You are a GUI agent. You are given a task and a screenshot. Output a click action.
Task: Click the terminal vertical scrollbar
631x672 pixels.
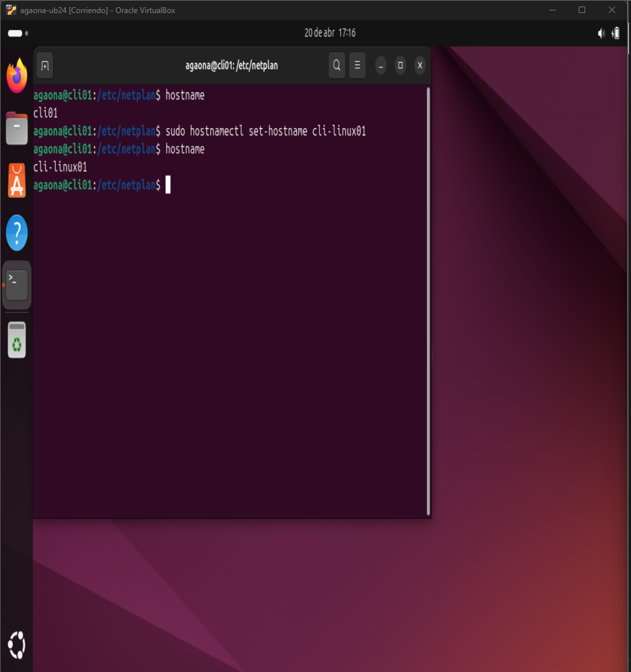point(428,301)
